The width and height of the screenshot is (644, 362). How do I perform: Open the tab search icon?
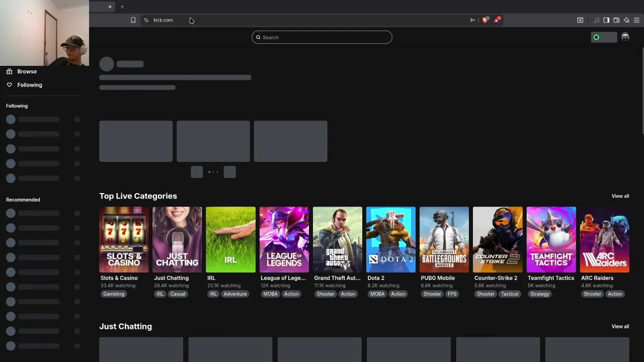coord(580,20)
